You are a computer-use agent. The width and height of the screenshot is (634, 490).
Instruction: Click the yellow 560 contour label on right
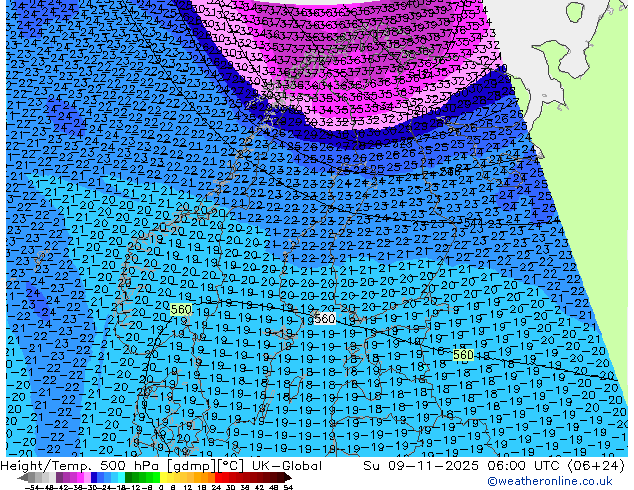click(x=463, y=355)
